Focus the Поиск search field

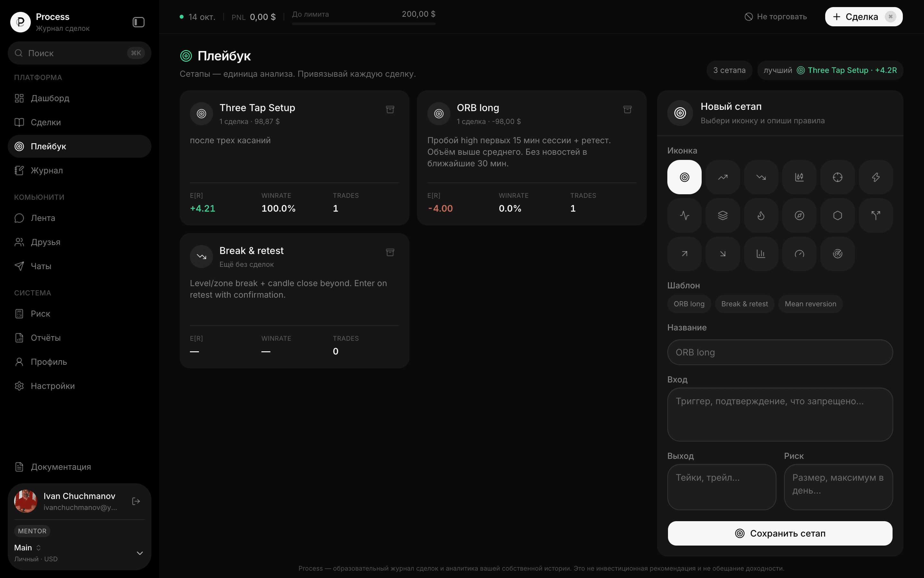coord(80,53)
